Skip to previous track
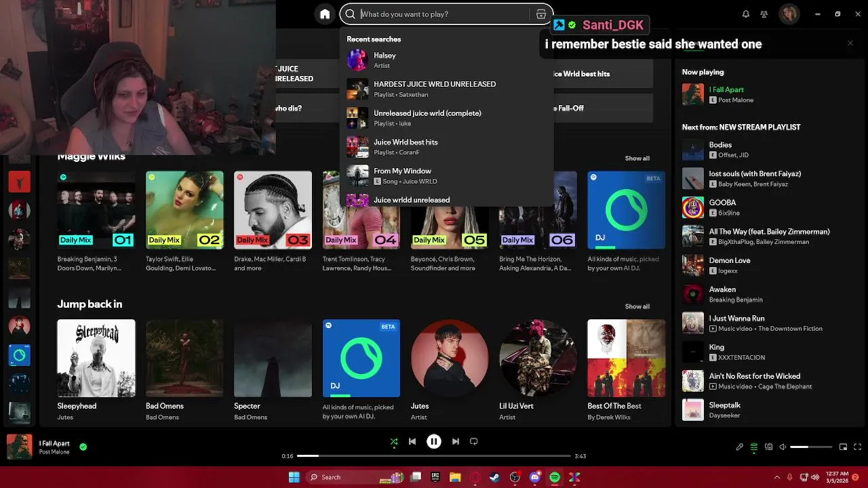 click(412, 441)
